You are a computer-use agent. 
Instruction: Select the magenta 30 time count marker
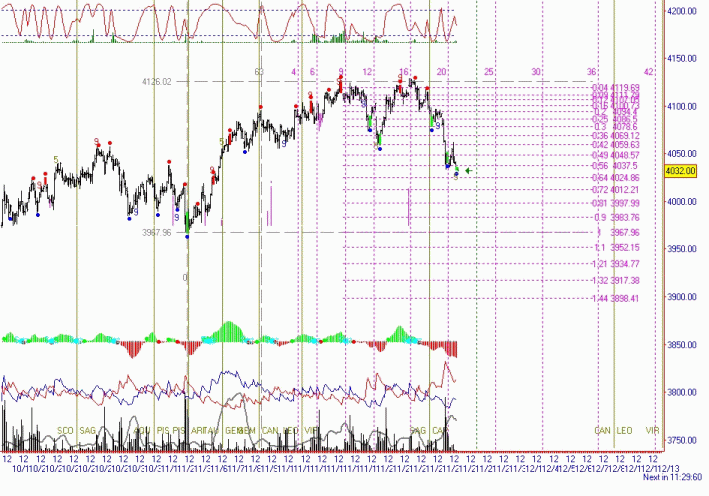(536, 72)
